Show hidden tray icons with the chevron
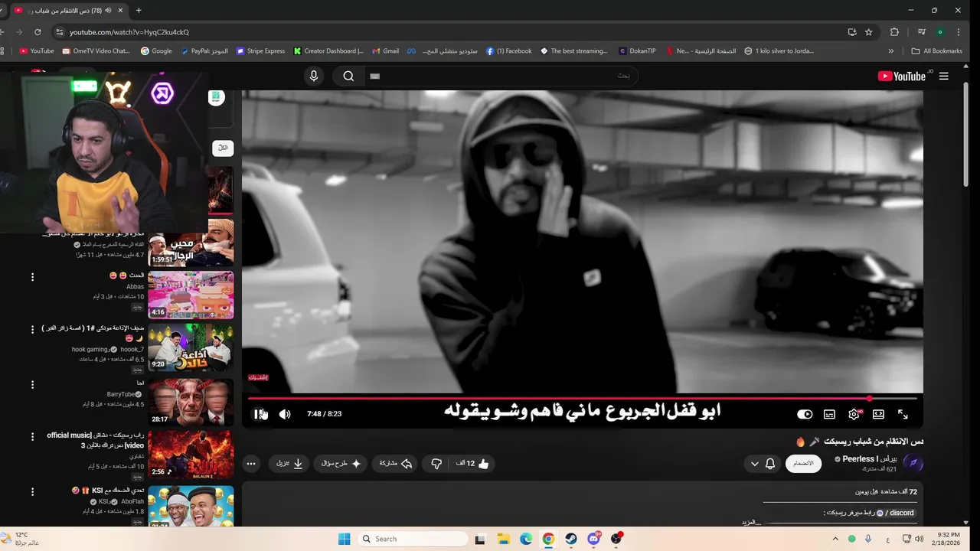Viewport: 980px width, 551px height. click(x=835, y=539)
